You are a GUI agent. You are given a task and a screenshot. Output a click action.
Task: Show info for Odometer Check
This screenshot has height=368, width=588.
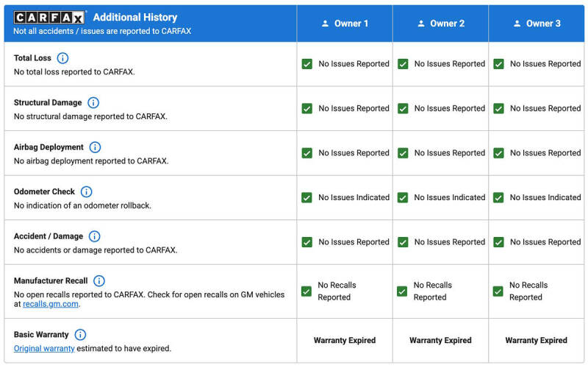[86, 192]
